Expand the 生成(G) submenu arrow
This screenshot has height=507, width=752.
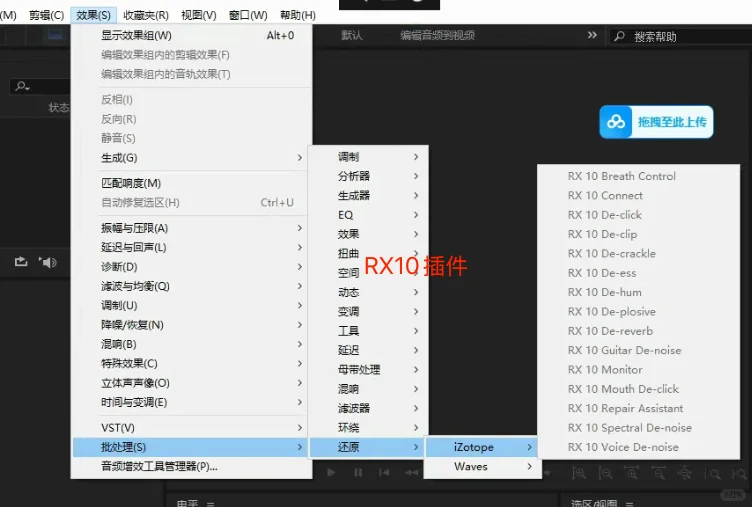(x=300, y=157)
